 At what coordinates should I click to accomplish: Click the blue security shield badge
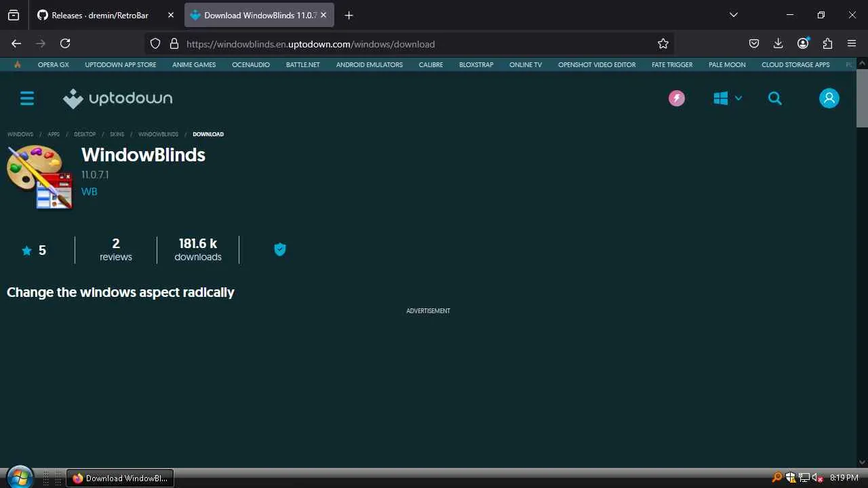tap(280, 249)
